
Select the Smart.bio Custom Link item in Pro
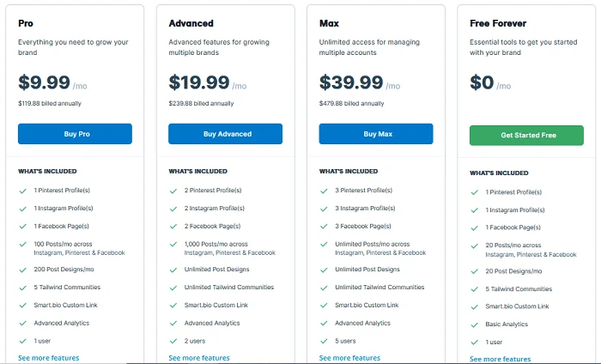65,305
